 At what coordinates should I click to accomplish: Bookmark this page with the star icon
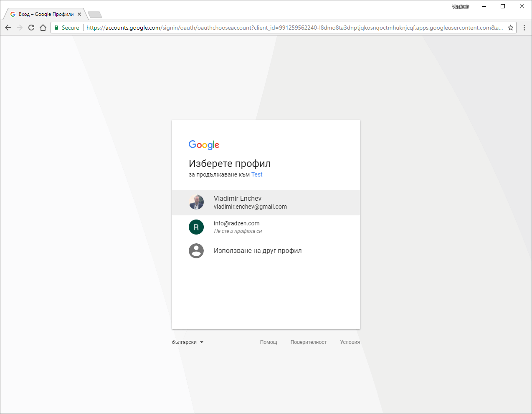tap(511, 28)
